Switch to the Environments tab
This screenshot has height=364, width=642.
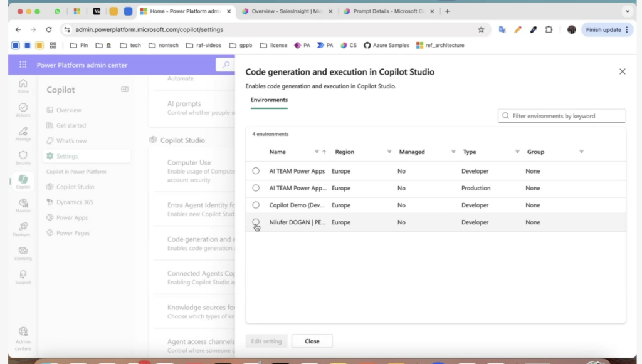pyautogui.click(x=269, y=100)
